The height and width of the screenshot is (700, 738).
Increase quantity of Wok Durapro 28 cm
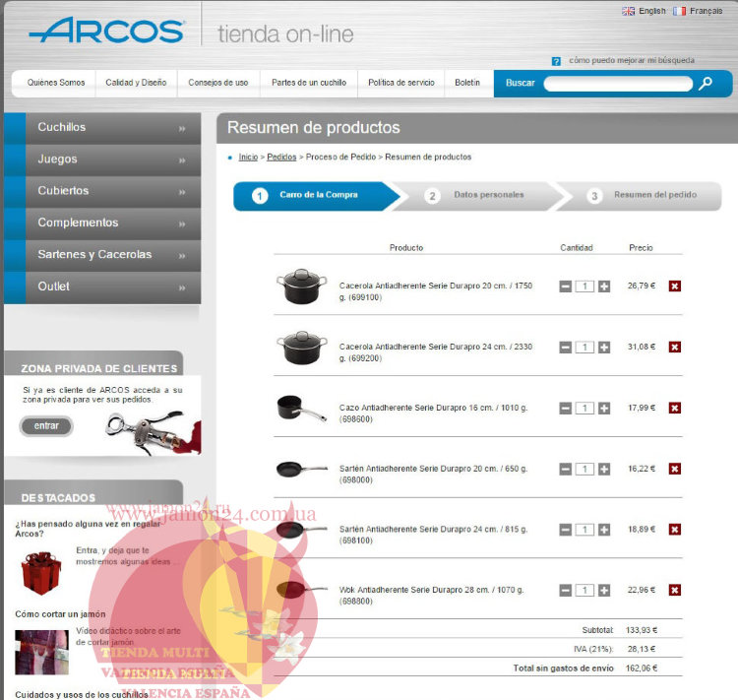[604, 591]
